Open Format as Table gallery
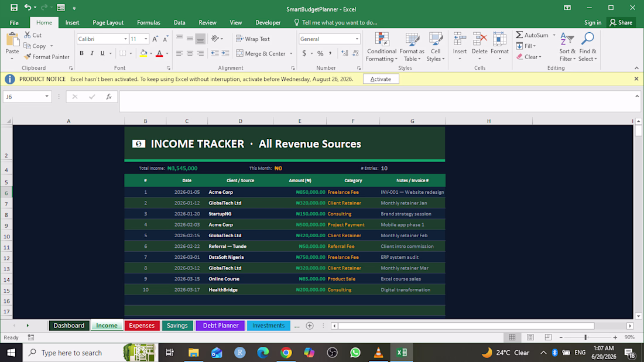This screenshot has height=362, width=644. [412, 47]
